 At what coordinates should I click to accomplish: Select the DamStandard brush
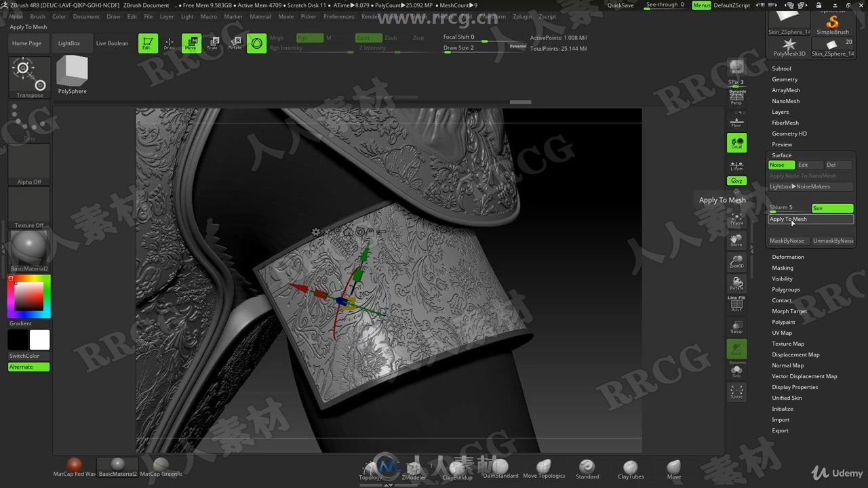click(x=500, y=469)
